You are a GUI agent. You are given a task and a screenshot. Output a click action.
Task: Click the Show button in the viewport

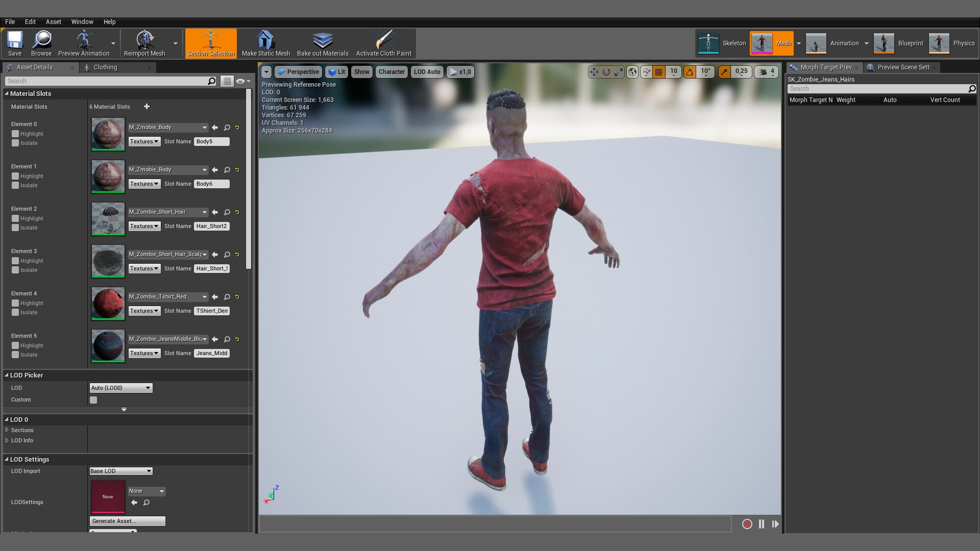click(361, 72)
